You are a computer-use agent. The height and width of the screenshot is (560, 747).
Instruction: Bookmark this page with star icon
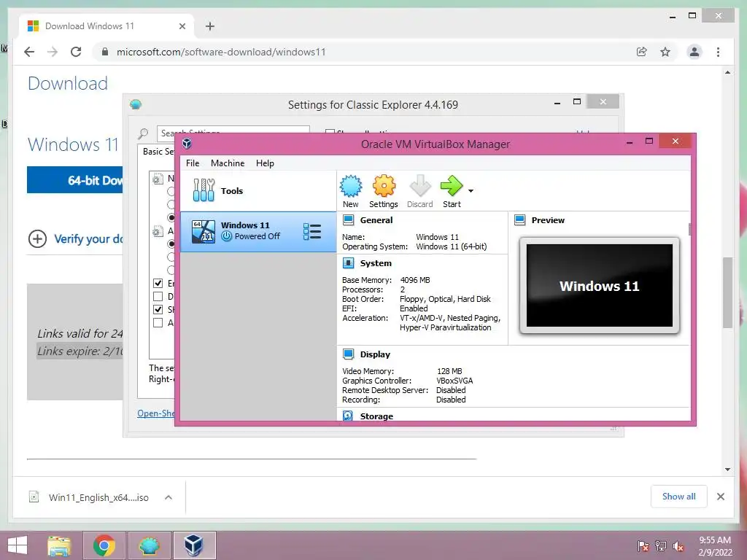[665, 52]
